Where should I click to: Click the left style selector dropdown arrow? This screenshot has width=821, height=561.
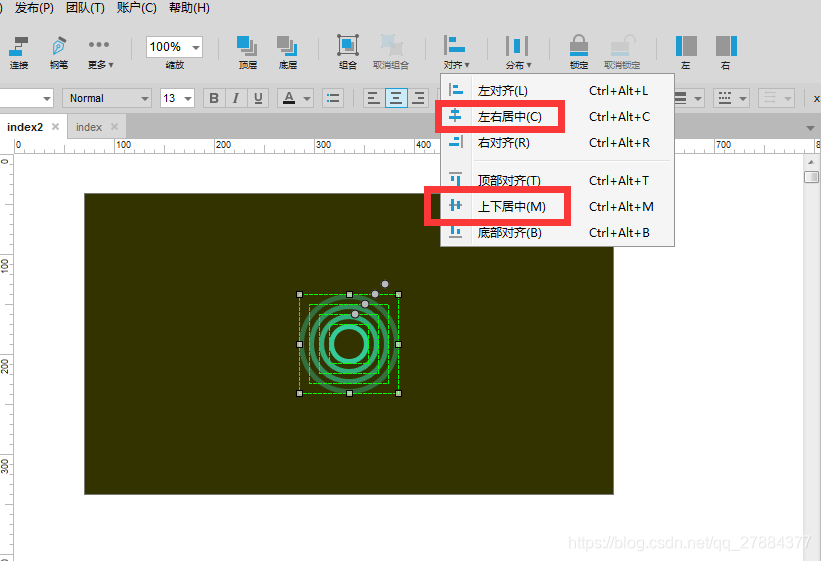(x=47, y=98)
